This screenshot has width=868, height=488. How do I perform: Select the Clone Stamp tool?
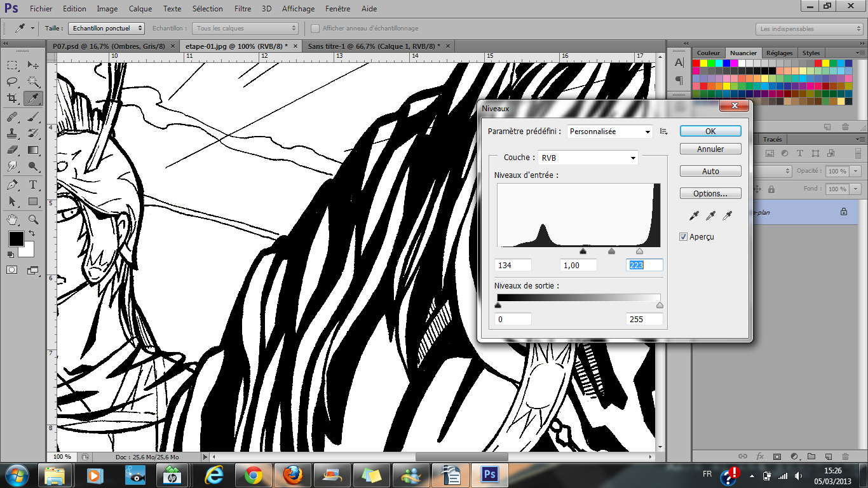(12, 133)
